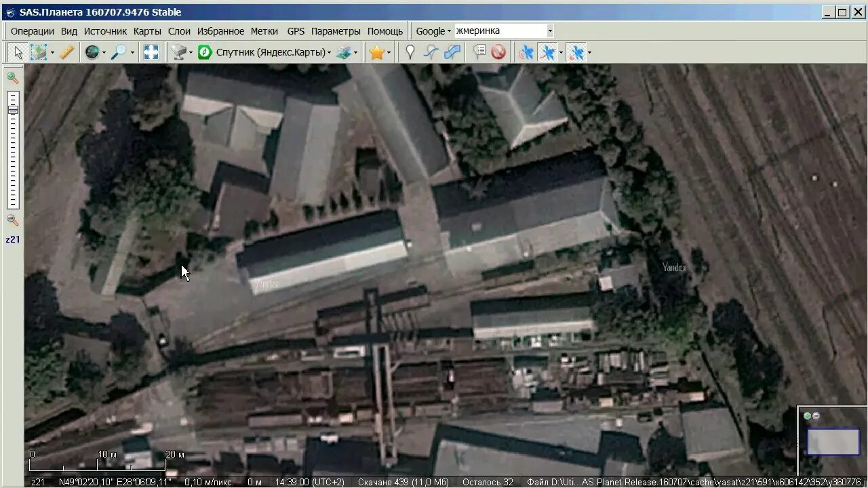Image resolution: width=868 pixels, height=488 pixels.
Task: Click the satellite dish source icon
Action: [x=179, y=52]
